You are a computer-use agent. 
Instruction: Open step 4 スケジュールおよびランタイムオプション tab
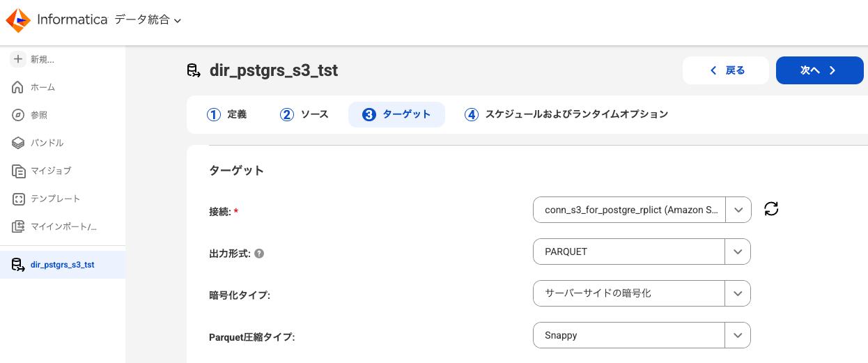click(566, 114)
